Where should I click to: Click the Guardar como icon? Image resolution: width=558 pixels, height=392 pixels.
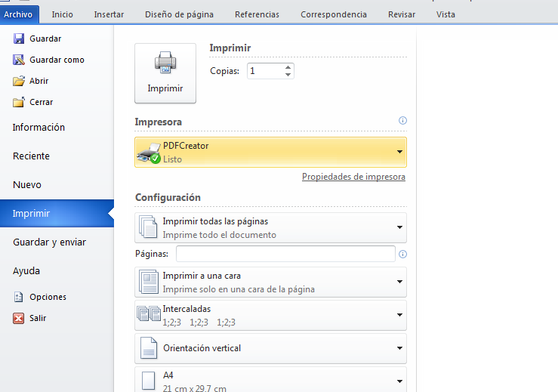click(x=19, y=60)
